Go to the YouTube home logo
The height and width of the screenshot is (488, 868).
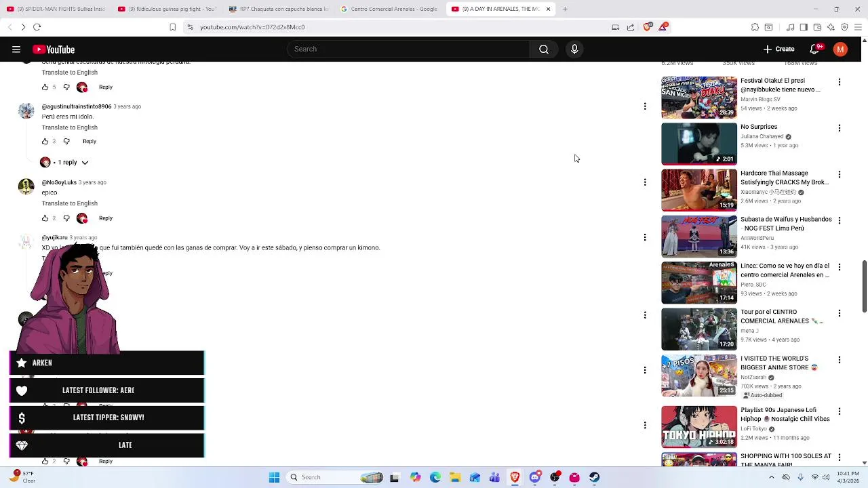pyautogui.click(x=54, y=49)
